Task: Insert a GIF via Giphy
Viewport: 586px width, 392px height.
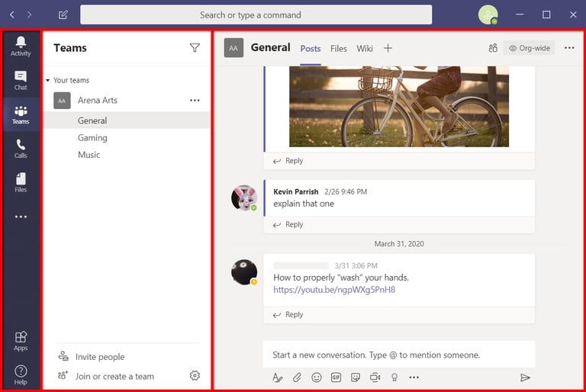Action: click(336, 378)
